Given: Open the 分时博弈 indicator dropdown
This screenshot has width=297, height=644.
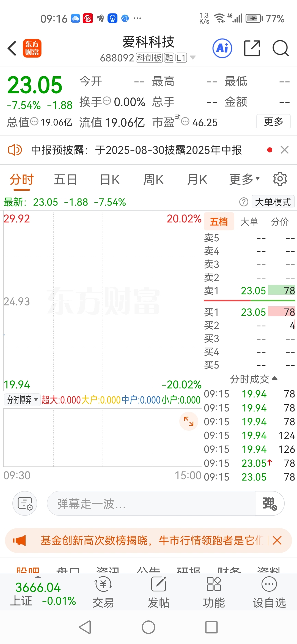Looking at the screenshot, I should point(22,400).
